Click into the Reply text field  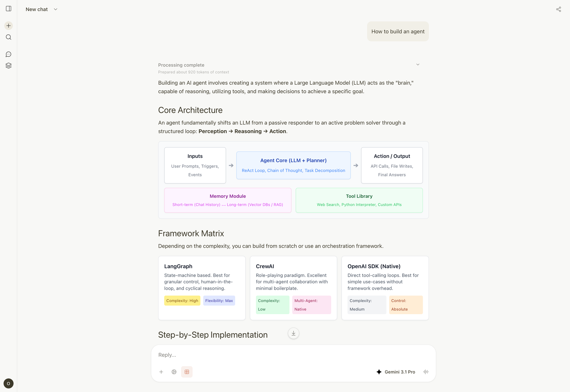click(x=293, y=355)
